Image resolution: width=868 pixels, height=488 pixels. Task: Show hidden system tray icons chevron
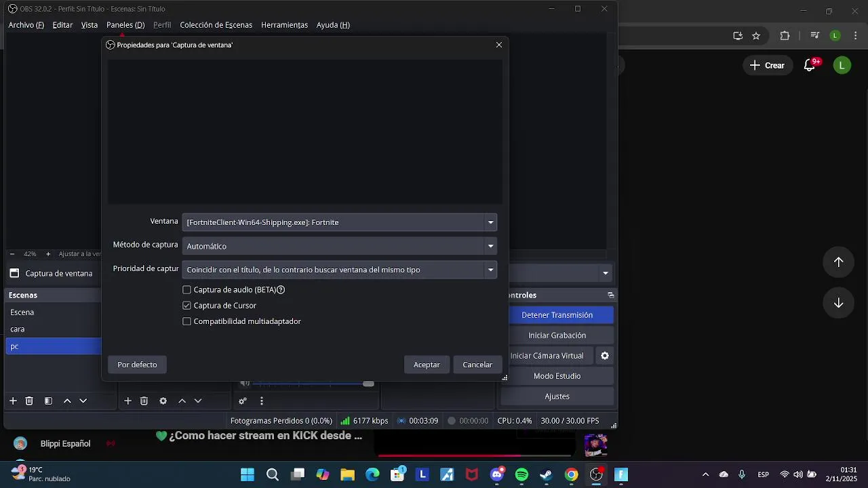(705, 474)
